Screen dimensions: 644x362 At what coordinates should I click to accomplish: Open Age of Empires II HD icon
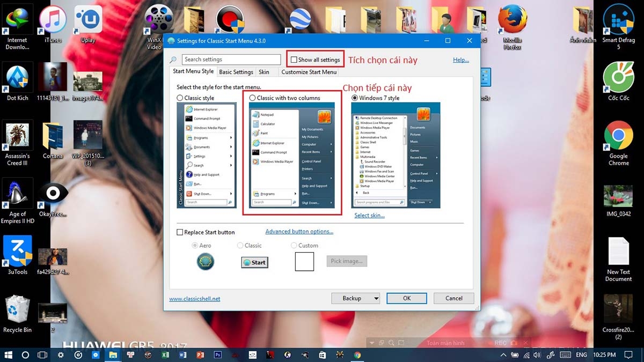tap(17, 201)
